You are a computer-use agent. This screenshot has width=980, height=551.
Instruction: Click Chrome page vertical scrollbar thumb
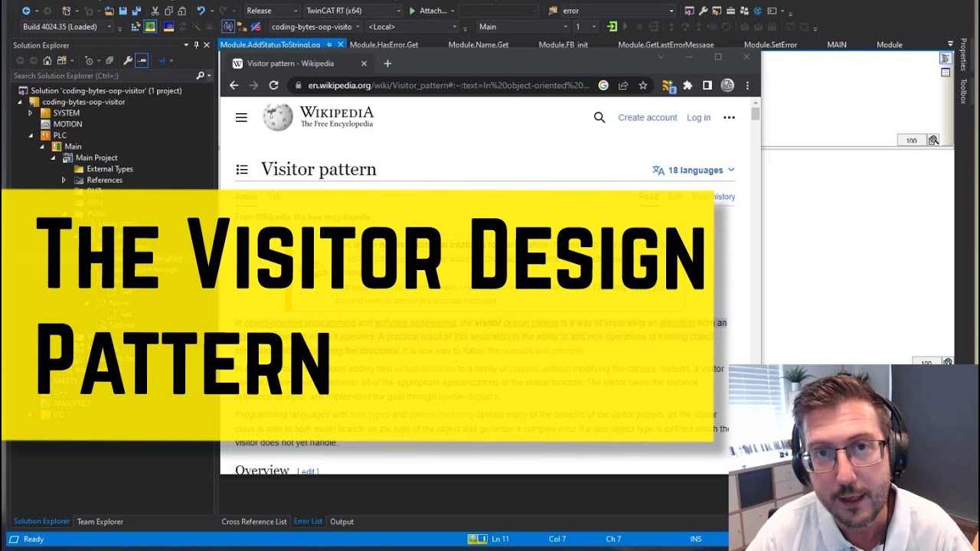click(756, 114)
